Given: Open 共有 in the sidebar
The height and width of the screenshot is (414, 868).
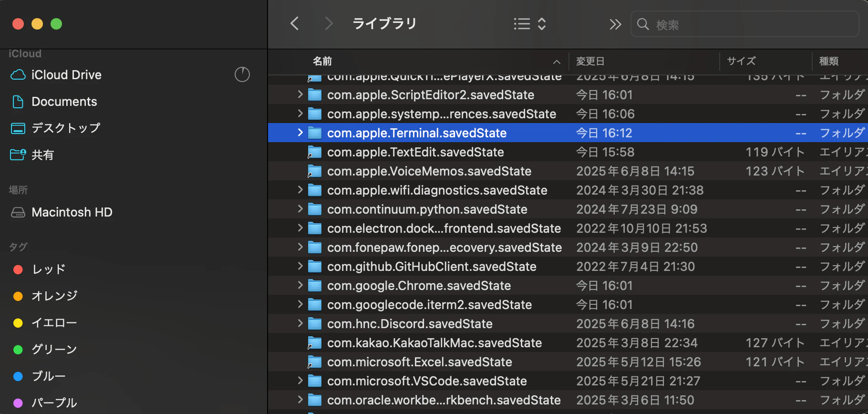Looking at the screenshot, I should pyautogui.click(x=42, y=155).
